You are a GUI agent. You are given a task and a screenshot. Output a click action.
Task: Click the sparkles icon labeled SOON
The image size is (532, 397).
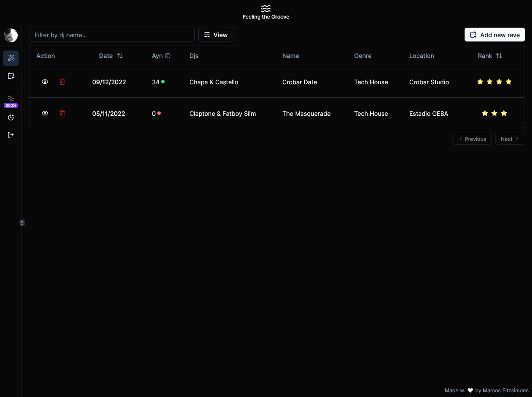tap(11, 98)
